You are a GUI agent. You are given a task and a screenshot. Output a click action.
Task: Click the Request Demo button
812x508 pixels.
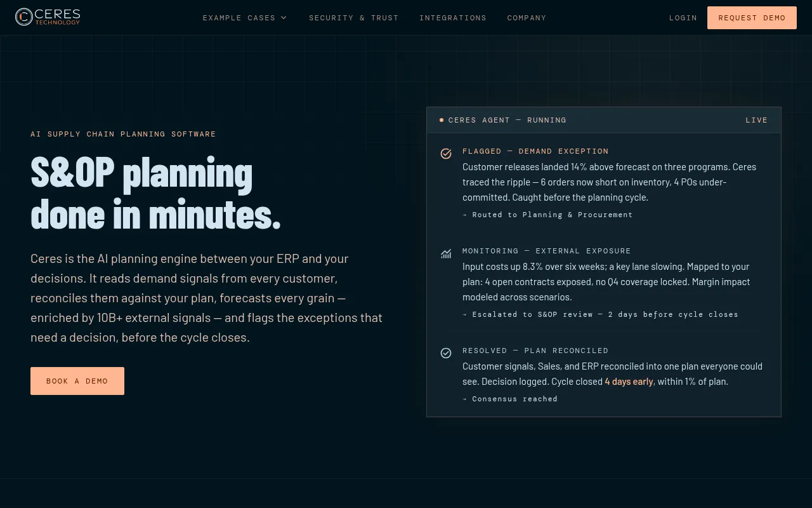(x=752, y=18)
